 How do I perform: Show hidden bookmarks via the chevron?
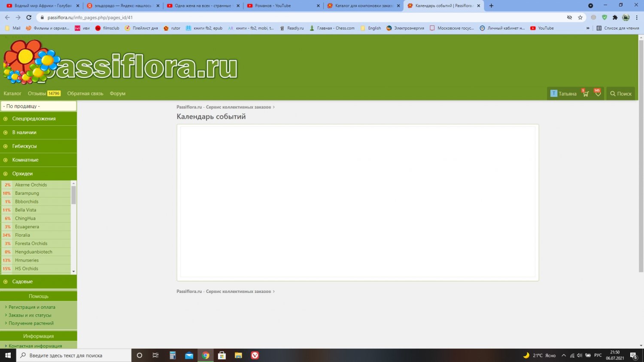[588, 28]
